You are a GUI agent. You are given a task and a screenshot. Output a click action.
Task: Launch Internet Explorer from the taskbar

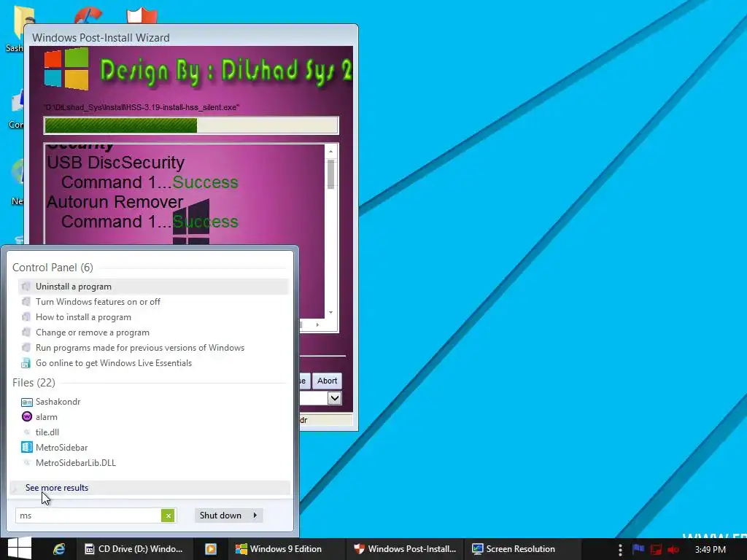(x=58, y=549)
